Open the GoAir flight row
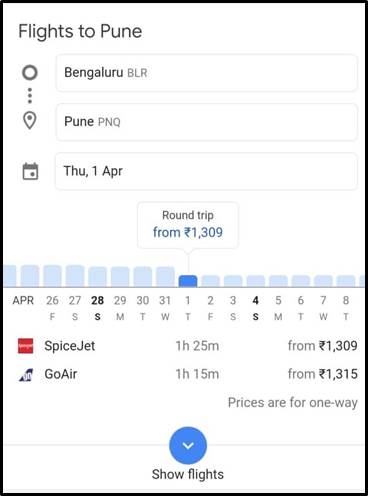Image resolution: width=368 pixels, height=496 pixels. (x=188, y=374)
